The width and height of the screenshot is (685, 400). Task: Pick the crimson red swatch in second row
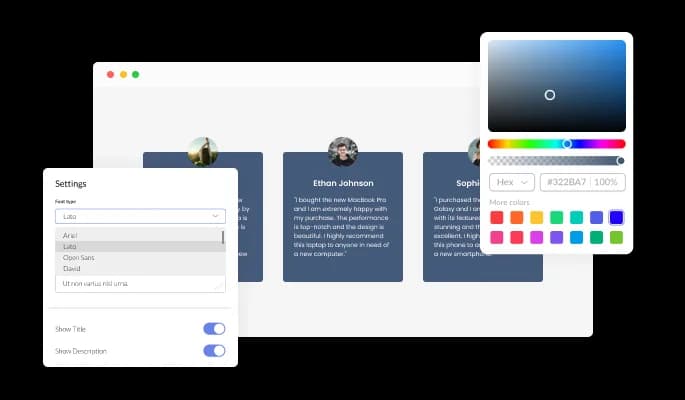tap(517, 237)
